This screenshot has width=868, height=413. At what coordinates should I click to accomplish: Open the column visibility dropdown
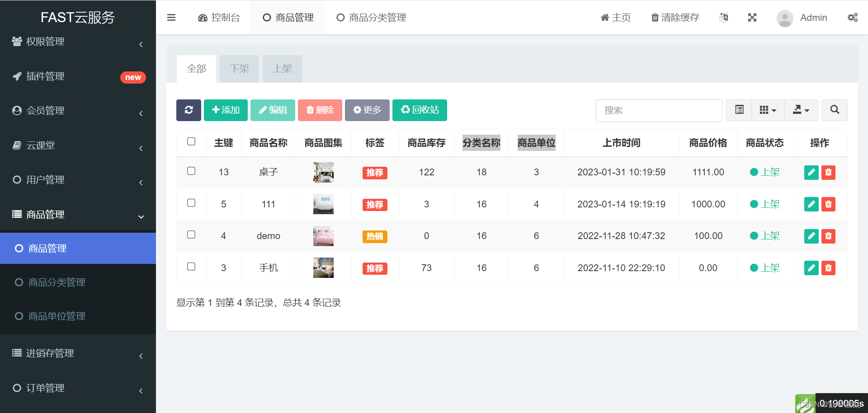[767, 110]
